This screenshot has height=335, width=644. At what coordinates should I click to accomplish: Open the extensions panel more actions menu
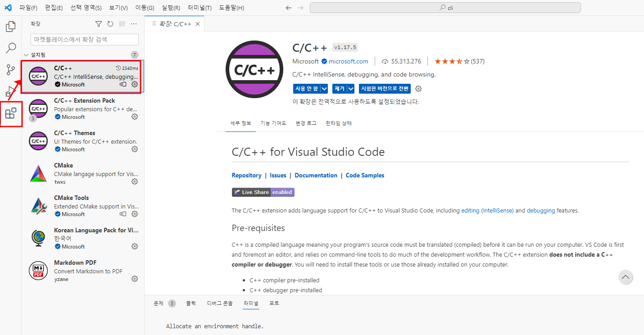click(134, 24)
